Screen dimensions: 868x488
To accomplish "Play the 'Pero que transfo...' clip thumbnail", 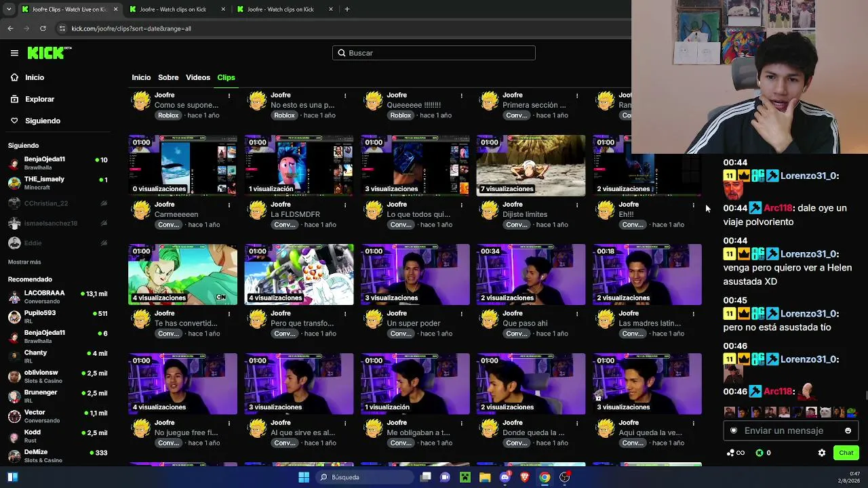I will [x=299, y=275].
